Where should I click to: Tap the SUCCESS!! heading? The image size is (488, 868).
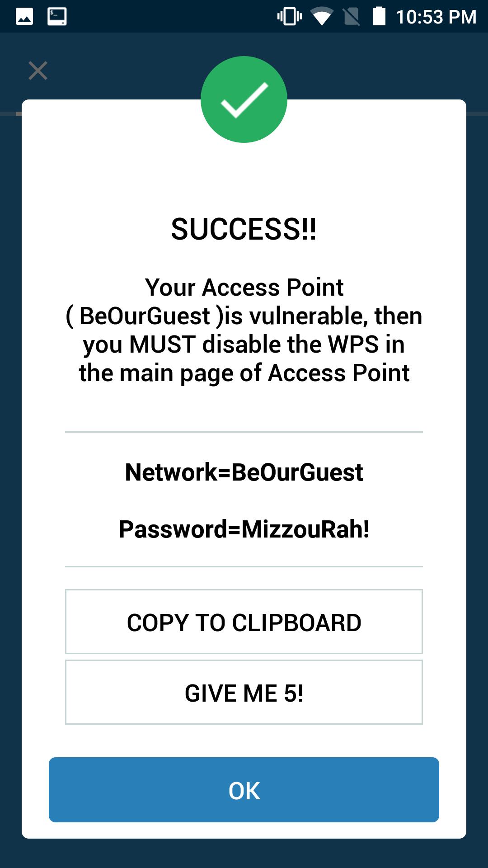click(244, 229)
